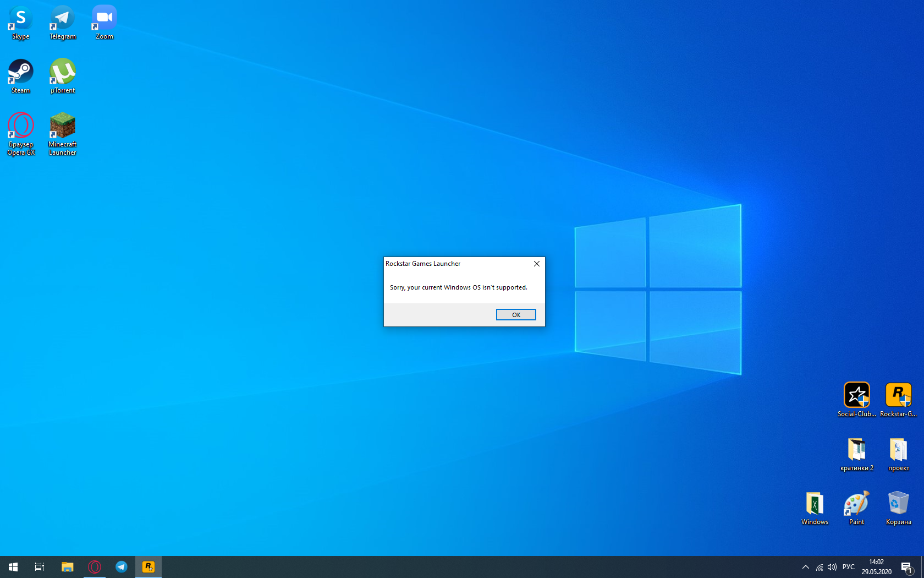Select the Social-Club installer icon on desktop
The width and height of the screenshot is (924, 578).
point(857,400)
